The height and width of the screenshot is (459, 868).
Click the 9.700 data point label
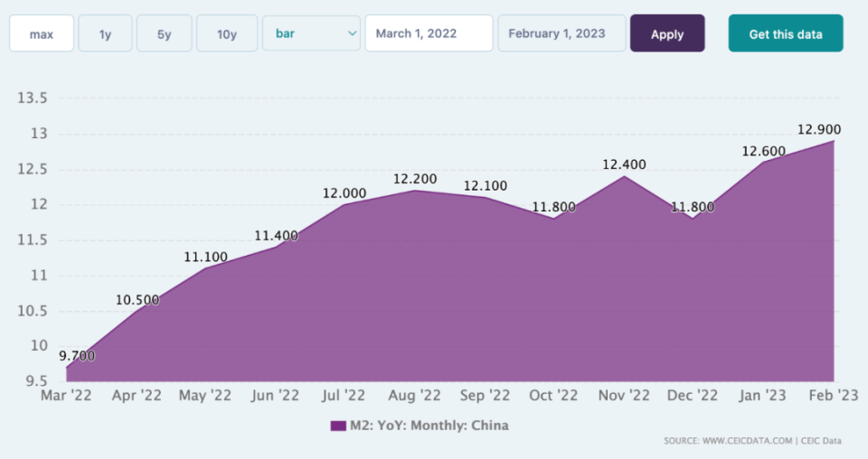coord(77,356)
